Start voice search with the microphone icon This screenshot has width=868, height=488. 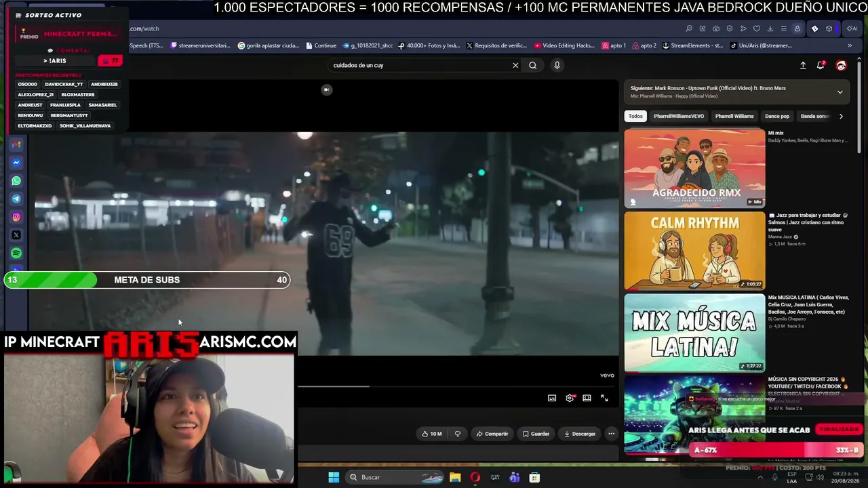point(557,65)
